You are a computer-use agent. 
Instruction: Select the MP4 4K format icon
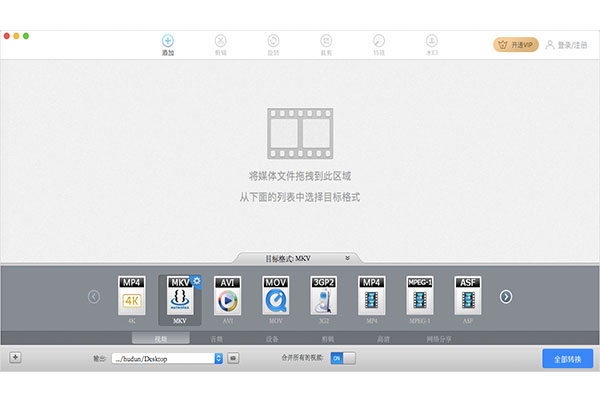tap(132, 296)
